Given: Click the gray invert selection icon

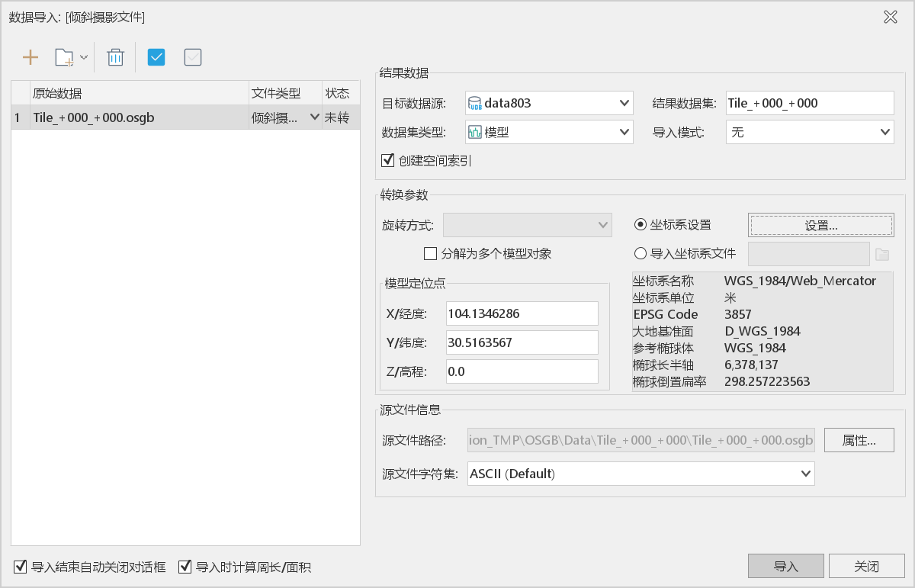Looking at the screenshot, I should click(193, 57).
